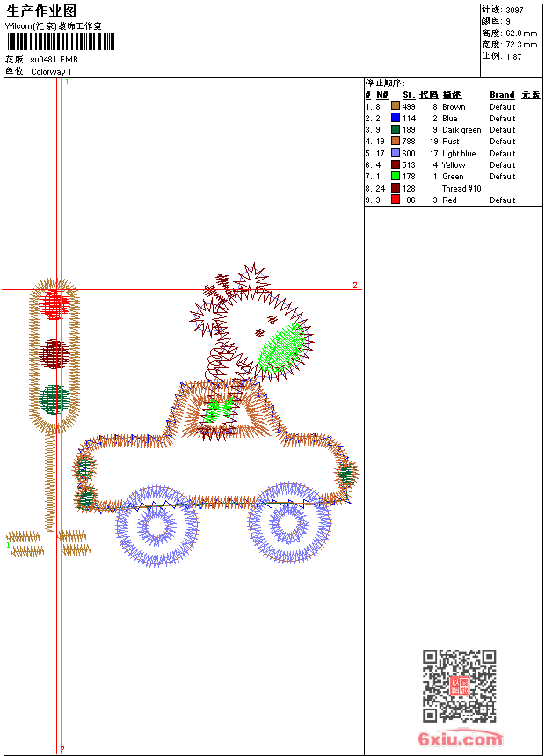This screenshot has height=756, width=545.
Task: Click the scale value 1.87
Action: 513,57
